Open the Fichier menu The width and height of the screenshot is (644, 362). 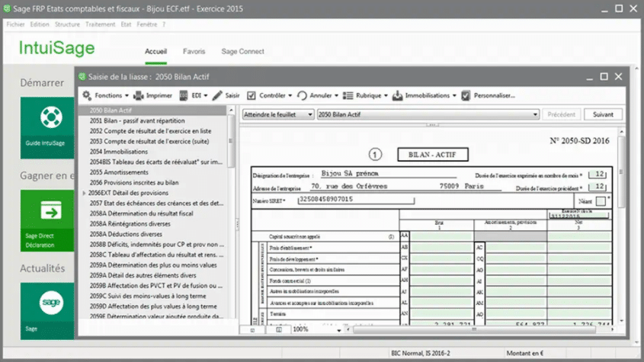[15, 24]
